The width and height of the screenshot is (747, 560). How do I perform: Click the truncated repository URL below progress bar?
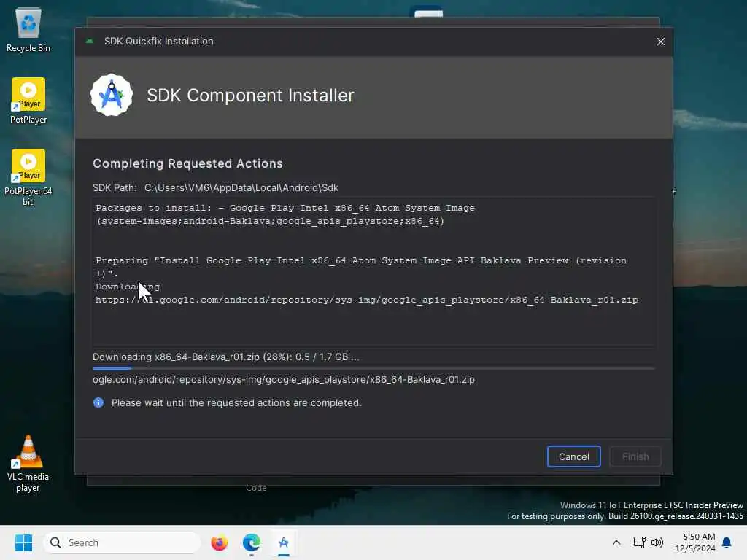(284, 379)
